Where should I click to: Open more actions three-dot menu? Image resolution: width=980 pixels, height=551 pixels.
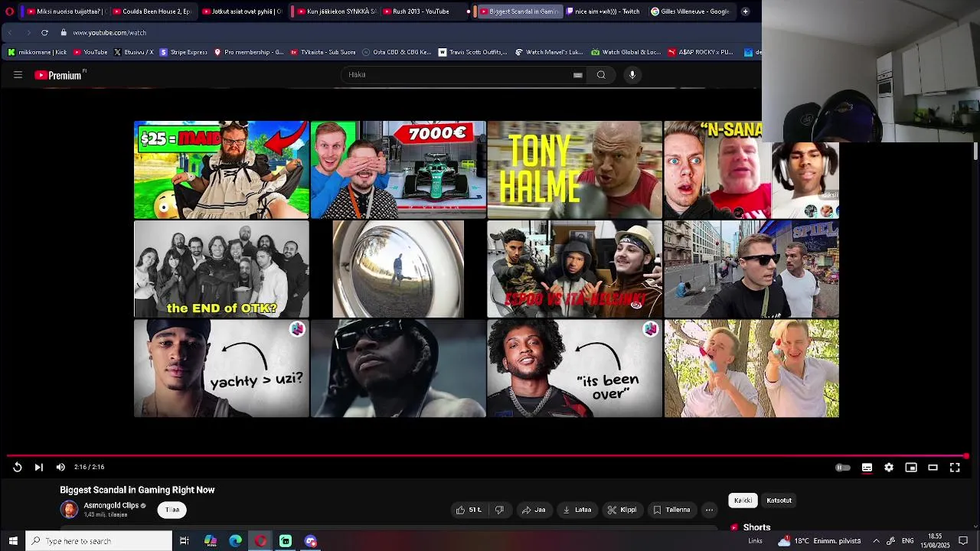tap(709, 510)
